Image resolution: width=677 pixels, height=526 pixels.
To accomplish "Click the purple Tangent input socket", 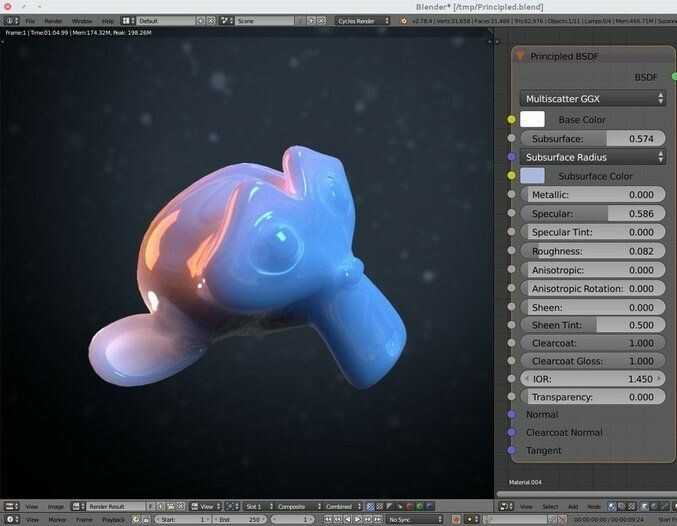I will coord(512,451).
